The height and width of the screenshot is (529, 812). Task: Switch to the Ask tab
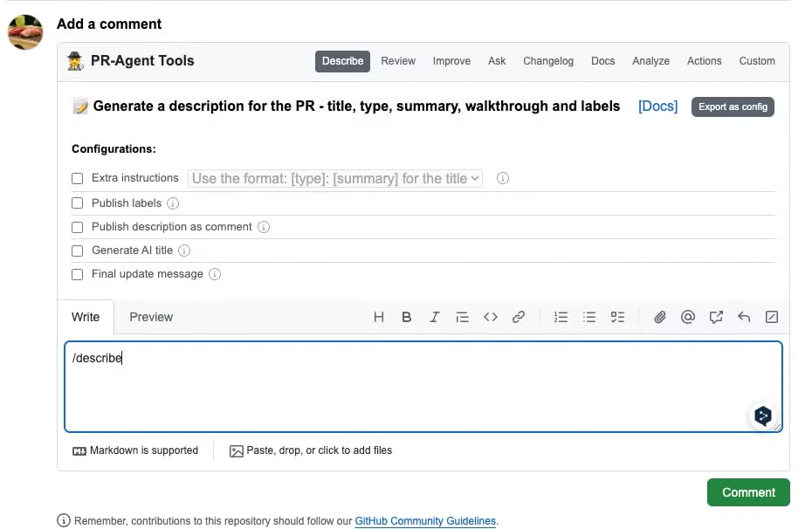[497, 61]
